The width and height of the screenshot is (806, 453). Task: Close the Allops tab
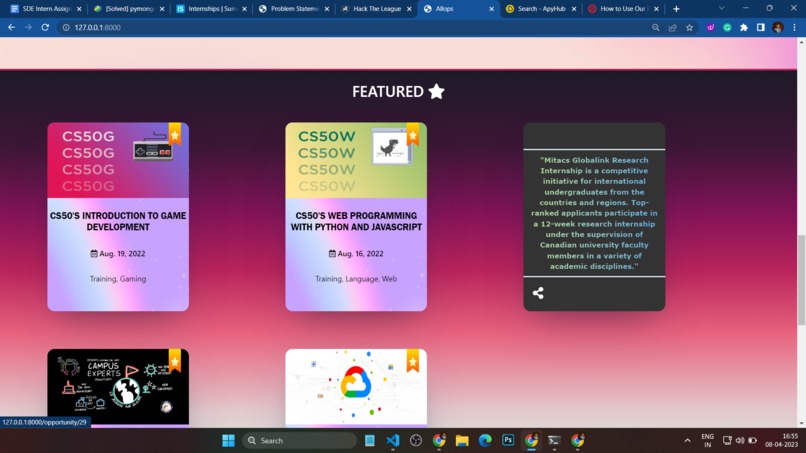(491, 9)
